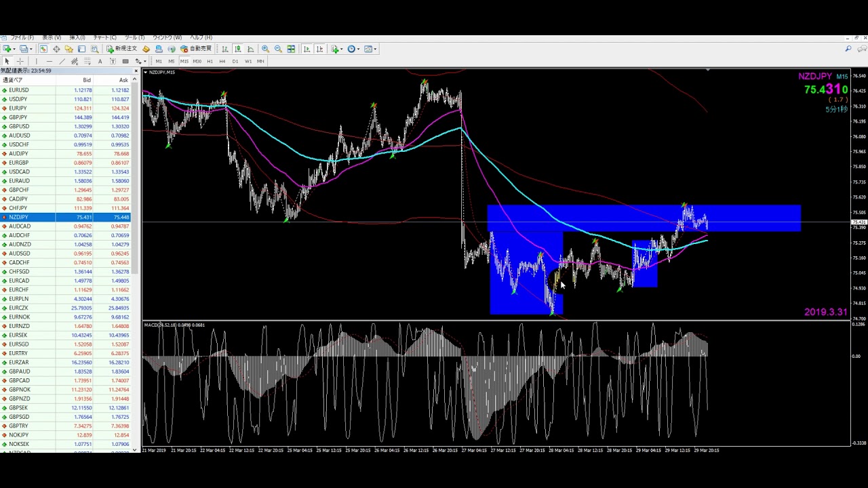Screen dimensions: 868x488
Task: Open the tile windows layout icon
Action: (291, 49)
